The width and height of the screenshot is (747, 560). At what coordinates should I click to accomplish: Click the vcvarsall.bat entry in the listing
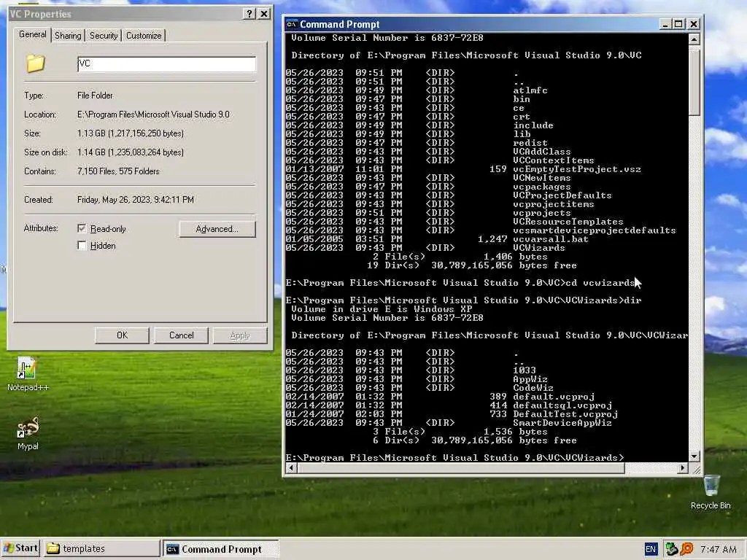[550, 239]
